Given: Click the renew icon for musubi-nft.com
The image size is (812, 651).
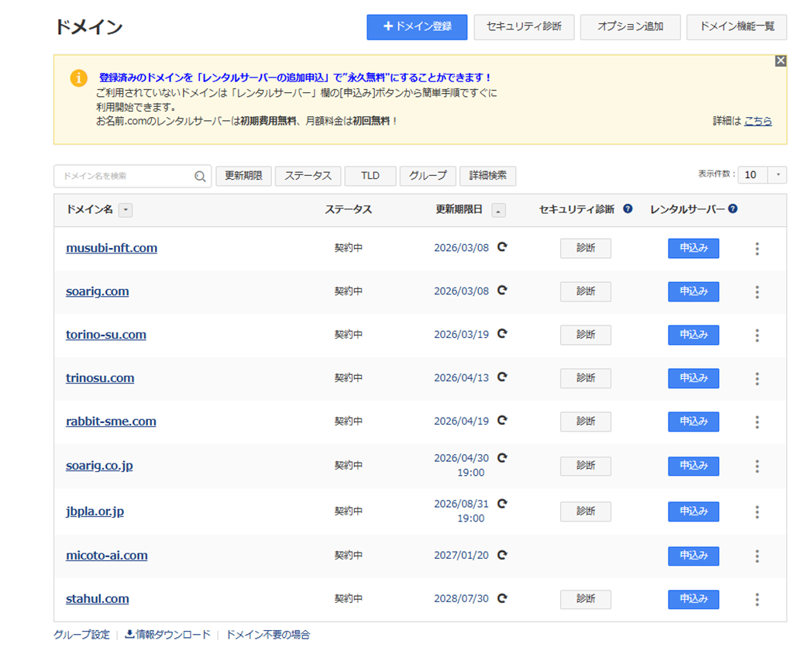Looking at the screenshot, I should point(502,247).
